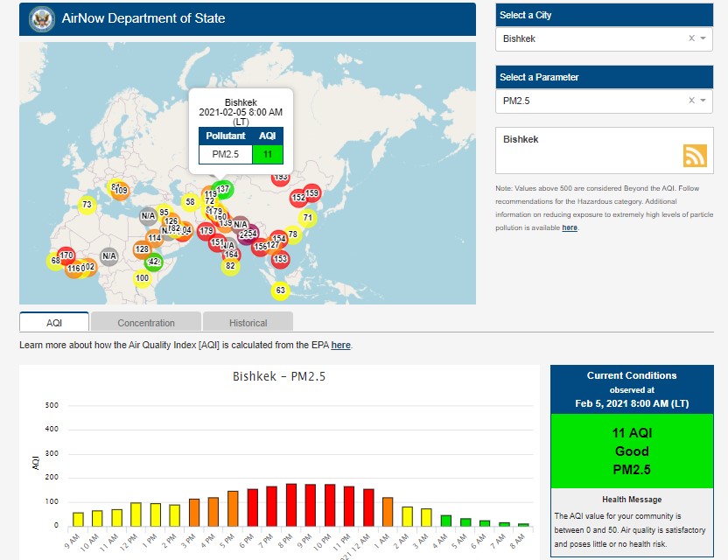This screenshot has height=560, width=728.
Task: Select the red 193 AQI map marker
Action: pyautogui.click(x=280, y=178)
